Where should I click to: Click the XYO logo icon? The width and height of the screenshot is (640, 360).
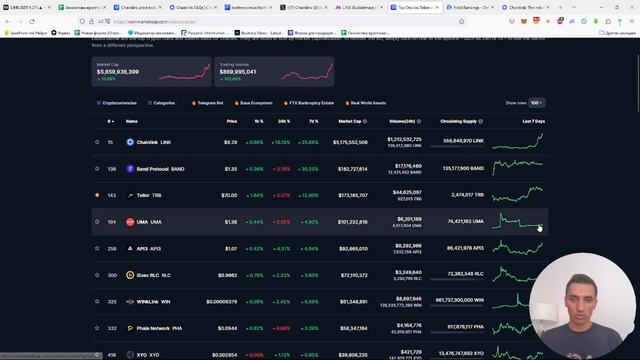point(130,355)
